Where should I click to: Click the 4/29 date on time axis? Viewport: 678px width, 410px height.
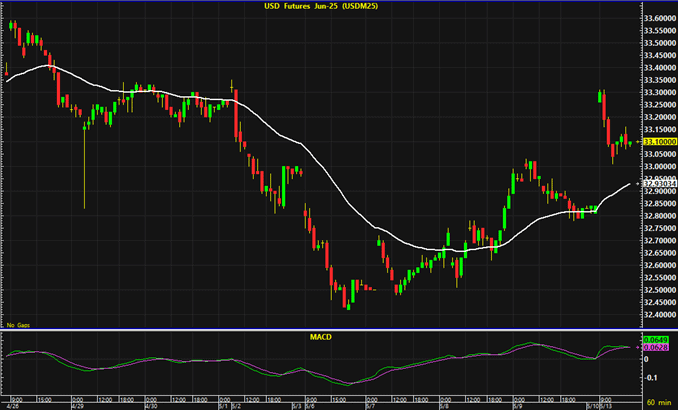[77, 406]
